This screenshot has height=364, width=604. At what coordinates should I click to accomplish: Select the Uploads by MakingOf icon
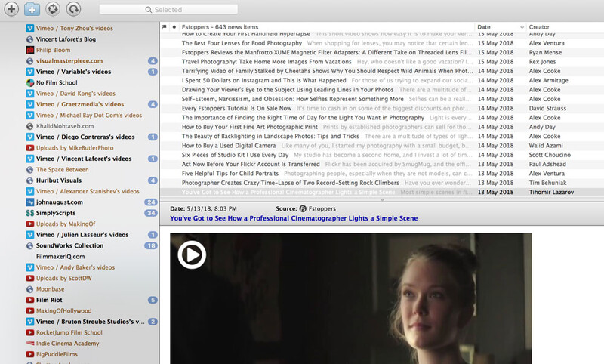pos(29,224)
